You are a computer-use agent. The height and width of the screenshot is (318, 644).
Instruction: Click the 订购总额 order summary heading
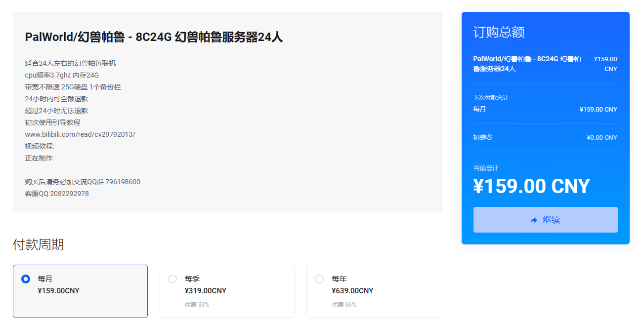click(499, 33)
